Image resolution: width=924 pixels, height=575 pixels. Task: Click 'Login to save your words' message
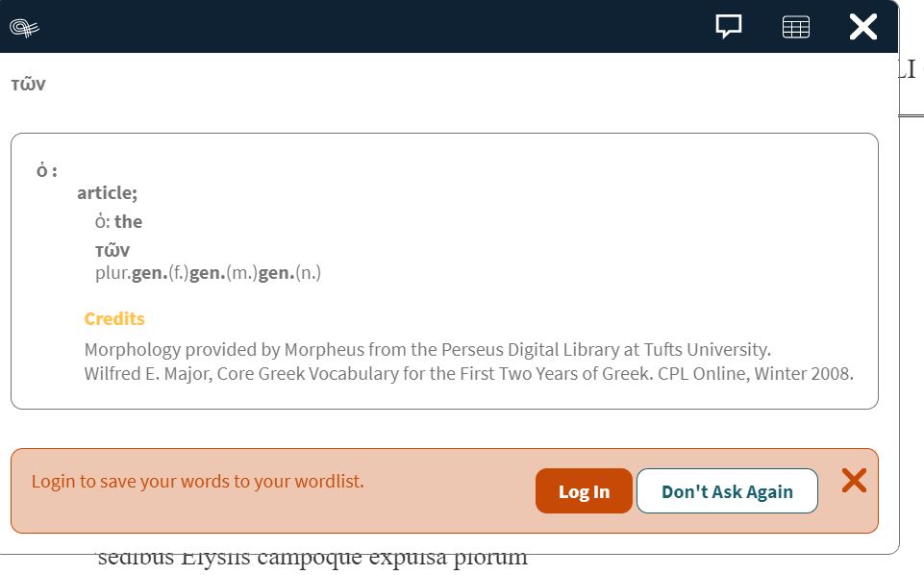(197, 481)
